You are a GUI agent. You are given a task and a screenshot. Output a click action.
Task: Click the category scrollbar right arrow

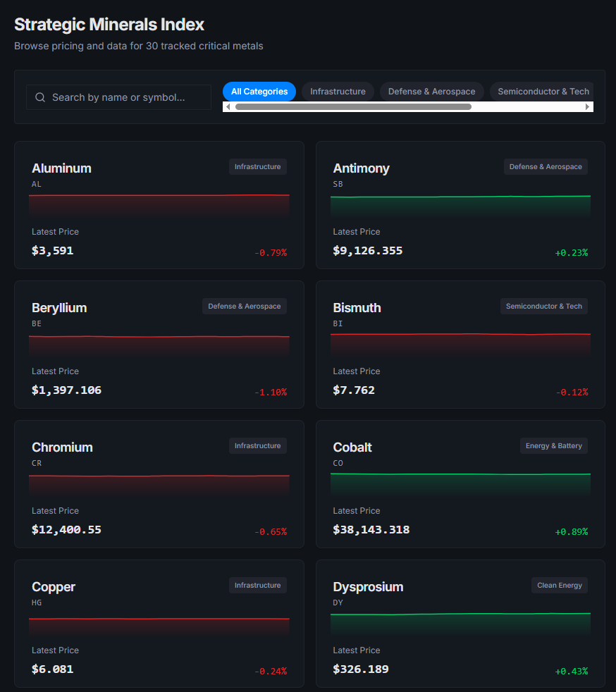(588, 107)
